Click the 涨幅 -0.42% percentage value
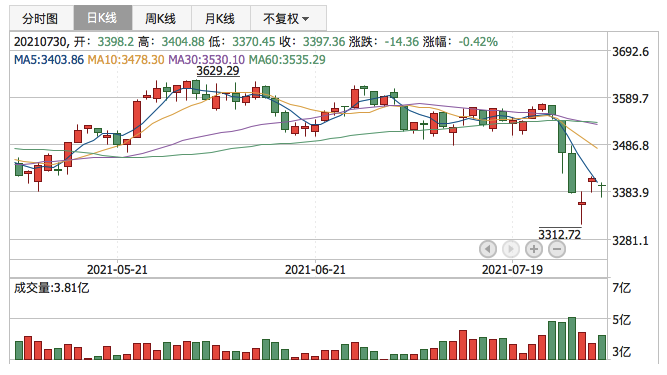The image size is (667, 375). tap(478, 42)
